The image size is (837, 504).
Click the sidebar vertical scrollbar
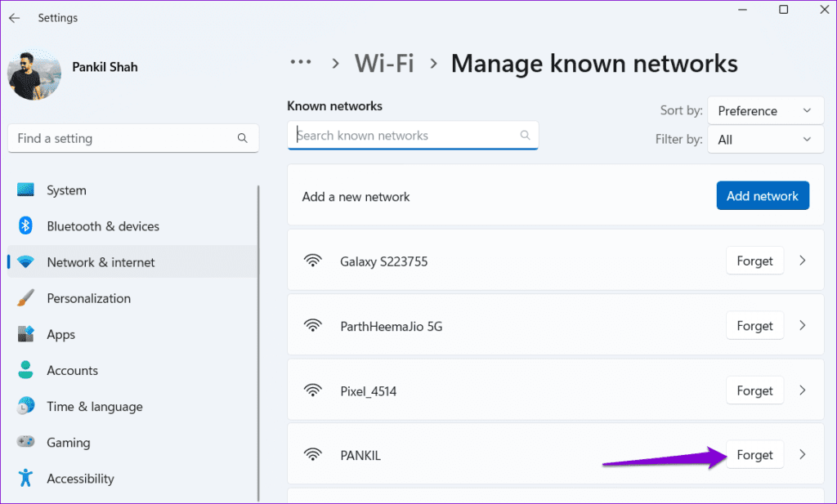click(x=259, y=341)
